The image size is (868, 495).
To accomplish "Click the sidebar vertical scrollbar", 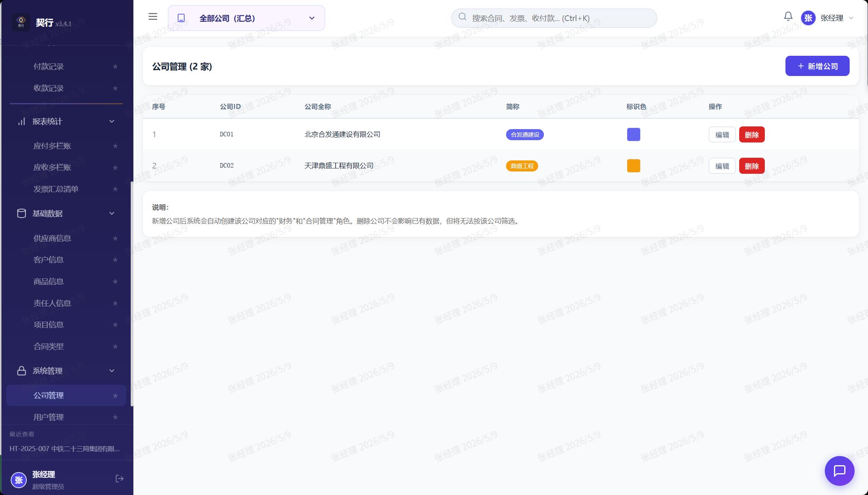I will (132, 294).
